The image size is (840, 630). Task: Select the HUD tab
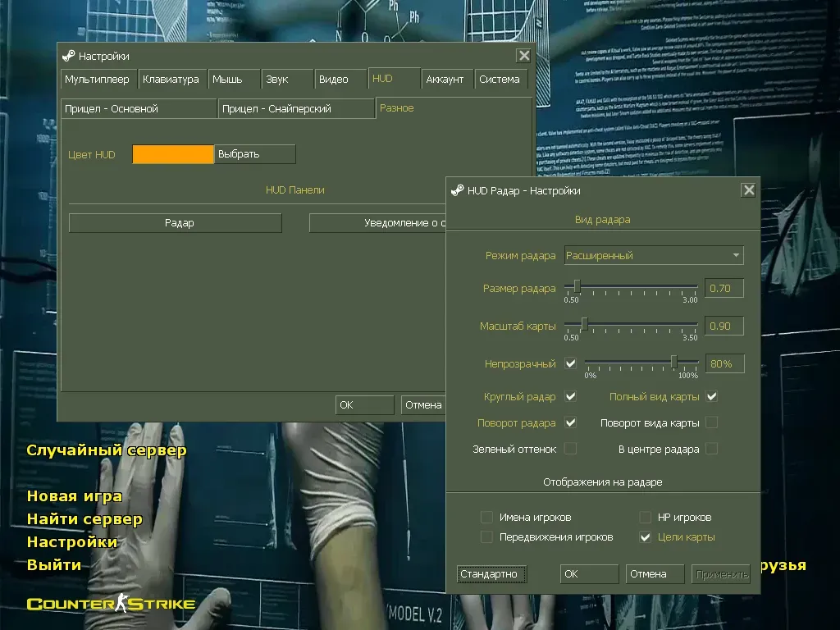(x=394, y=79)
